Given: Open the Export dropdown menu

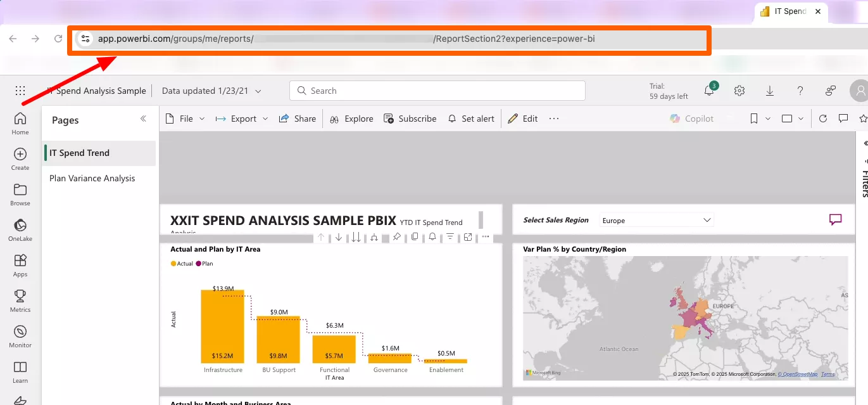Looking at the screenshot, I should pos(242,119).
